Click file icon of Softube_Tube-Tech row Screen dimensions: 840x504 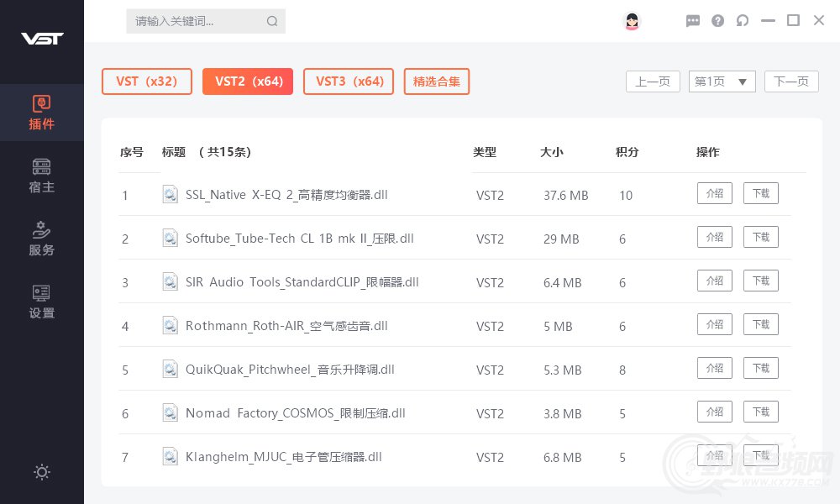[170, 238]
